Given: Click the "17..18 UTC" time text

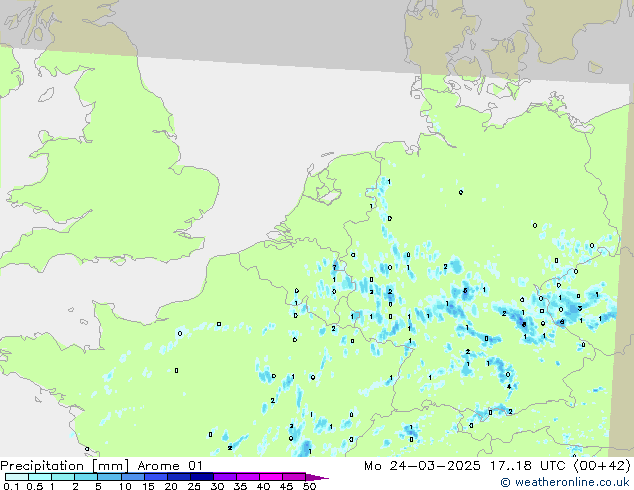Looking at the screenshot, I should (527, 466).
